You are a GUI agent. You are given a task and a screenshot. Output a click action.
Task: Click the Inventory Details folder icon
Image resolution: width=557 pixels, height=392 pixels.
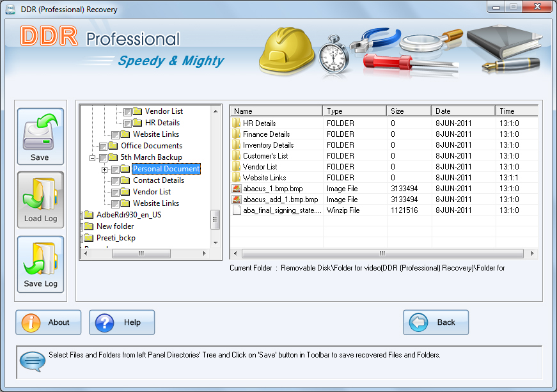(x=236, y=145)
